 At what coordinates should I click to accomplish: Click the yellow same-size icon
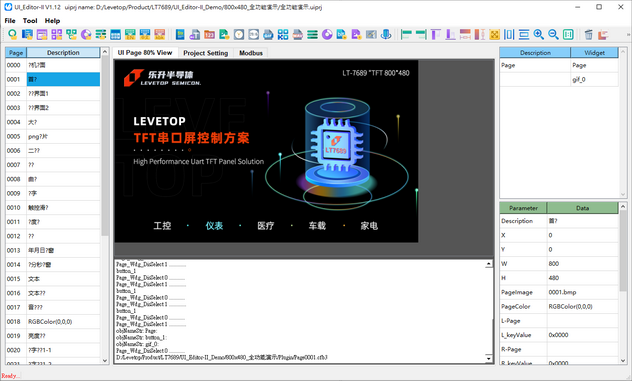tap(495, 35)
